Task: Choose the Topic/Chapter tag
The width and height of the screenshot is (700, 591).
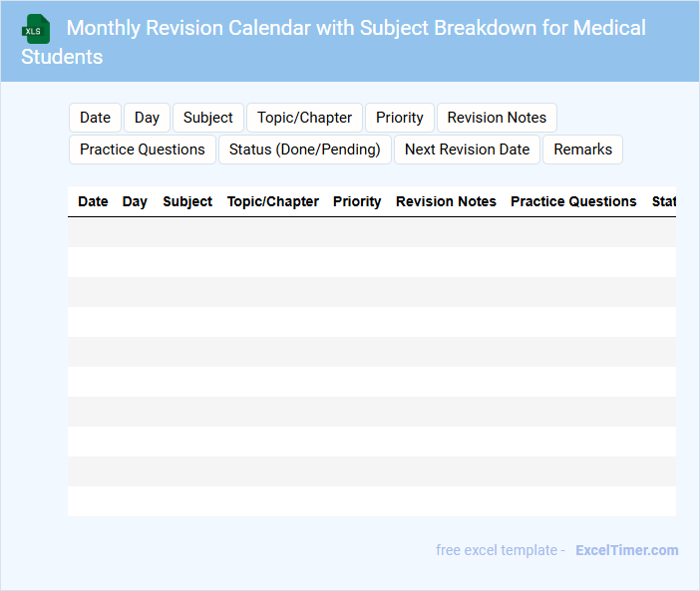Action: (x=304, y=118)
